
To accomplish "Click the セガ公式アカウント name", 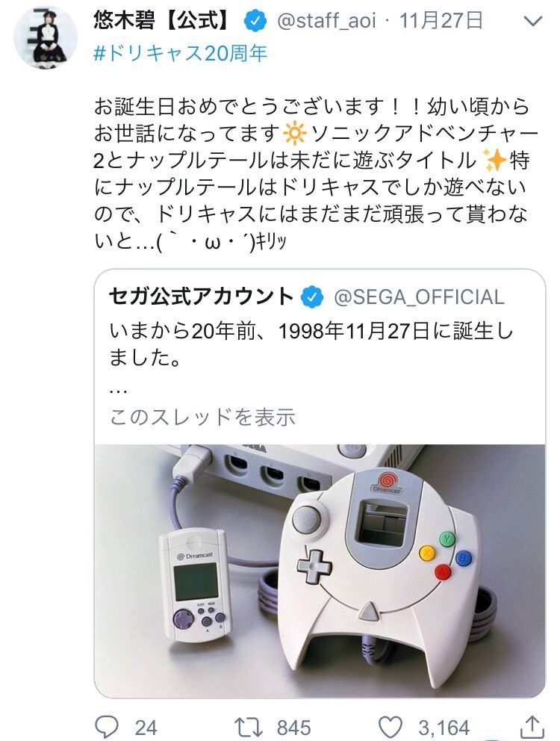I will [202, 297].
